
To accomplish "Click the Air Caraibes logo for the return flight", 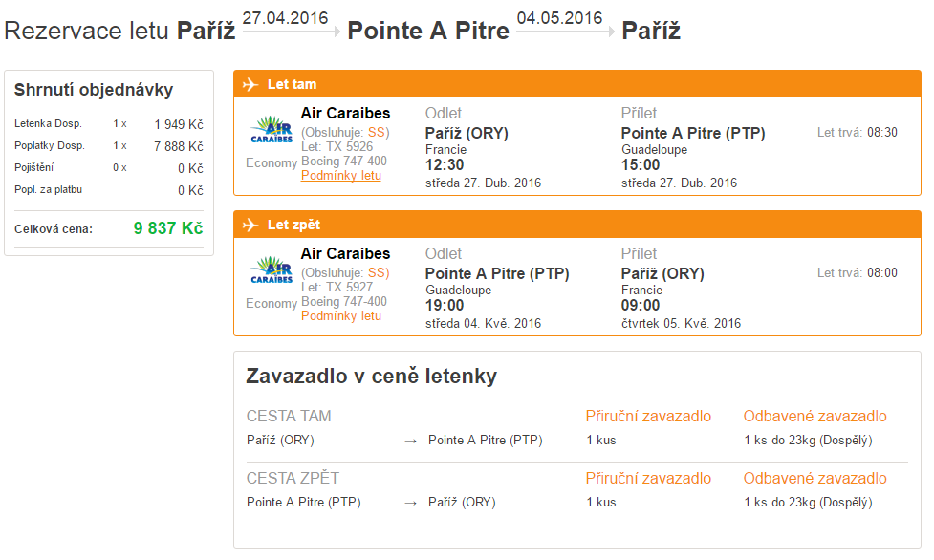I will (272, 269).
